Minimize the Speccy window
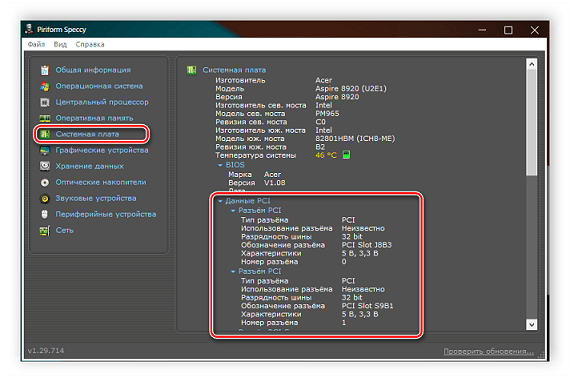This screenshot has height=382, width=570. 482,30
